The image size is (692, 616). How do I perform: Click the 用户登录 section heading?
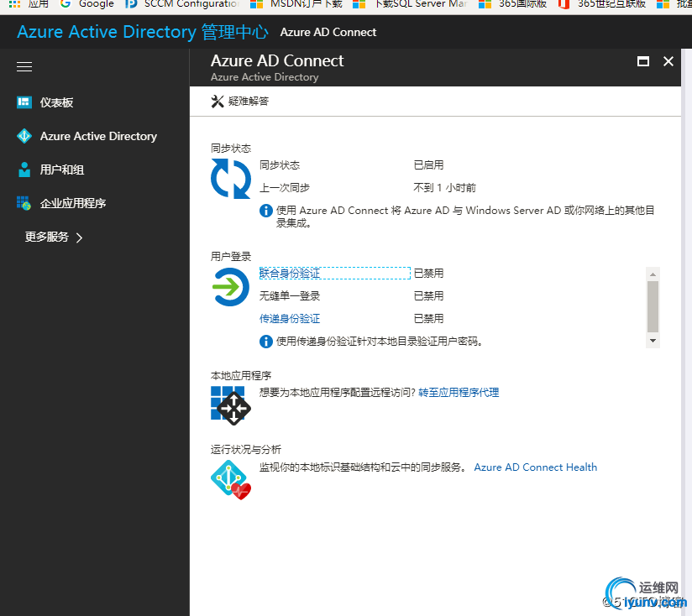[x=231, y=256]
